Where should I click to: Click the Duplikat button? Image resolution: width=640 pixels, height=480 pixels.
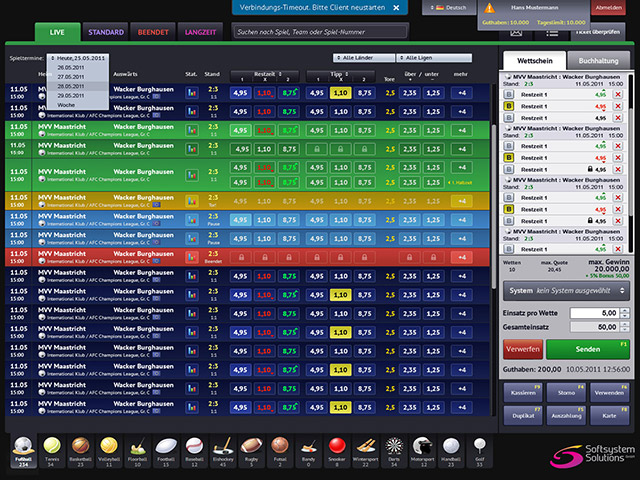click(x=523, y=416)
